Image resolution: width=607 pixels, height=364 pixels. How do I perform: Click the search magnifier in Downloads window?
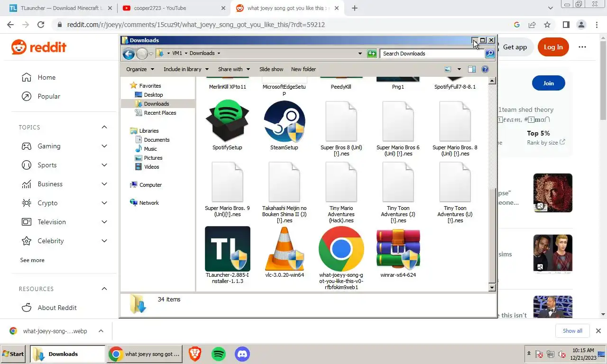click(x=490, y=54)
